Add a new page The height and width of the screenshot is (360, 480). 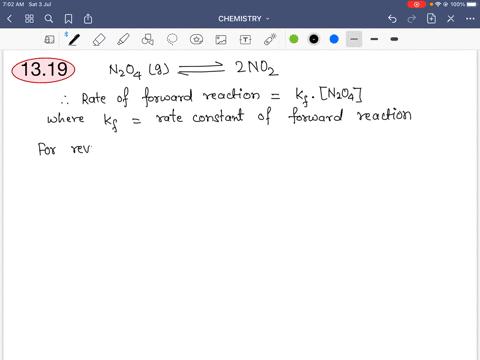[x=431, y=19]
